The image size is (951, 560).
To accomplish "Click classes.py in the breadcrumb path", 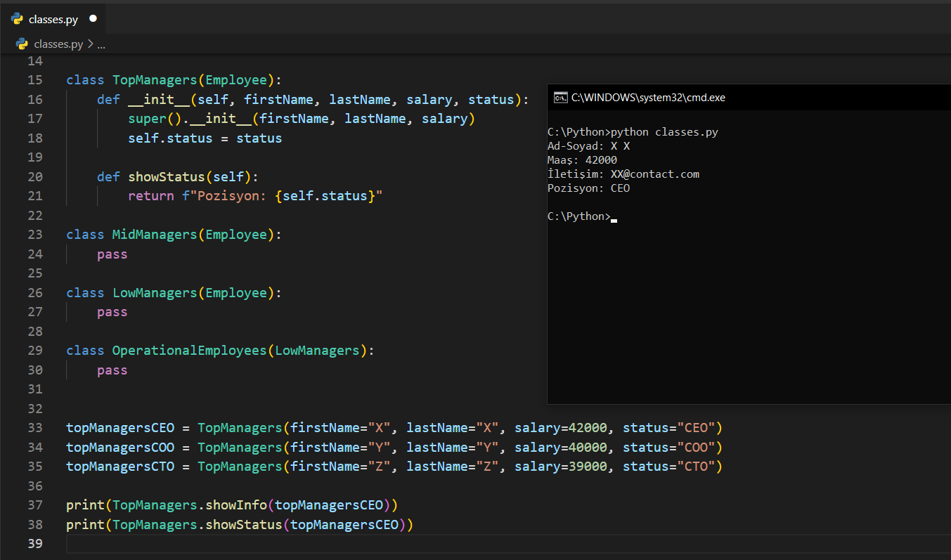I will [x=58, y=44].
